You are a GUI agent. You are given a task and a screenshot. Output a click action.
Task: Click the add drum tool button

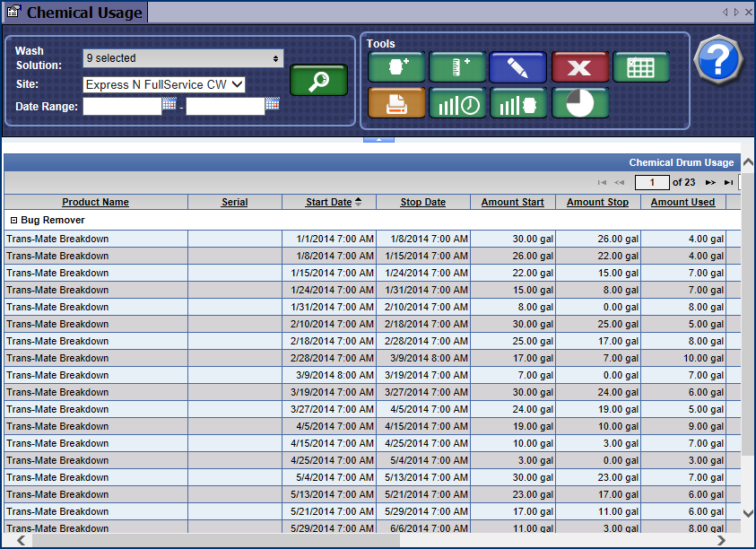coord(395,67)
